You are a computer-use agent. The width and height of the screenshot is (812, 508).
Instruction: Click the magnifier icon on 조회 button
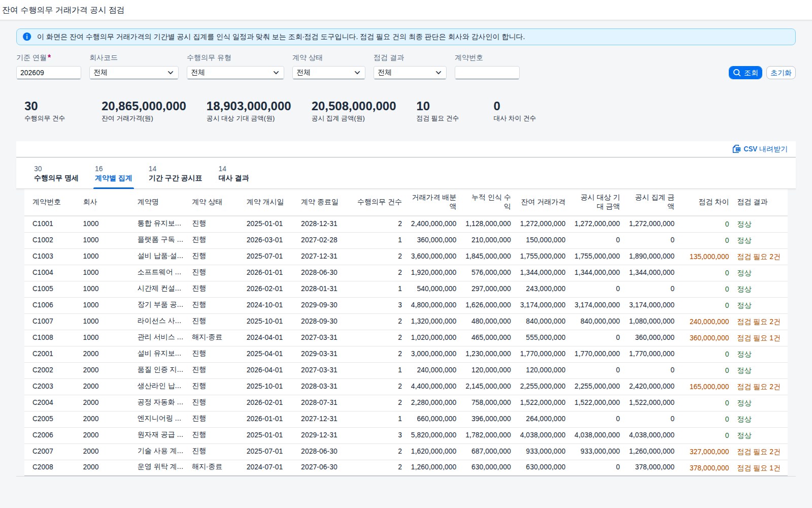click(737, 73)
